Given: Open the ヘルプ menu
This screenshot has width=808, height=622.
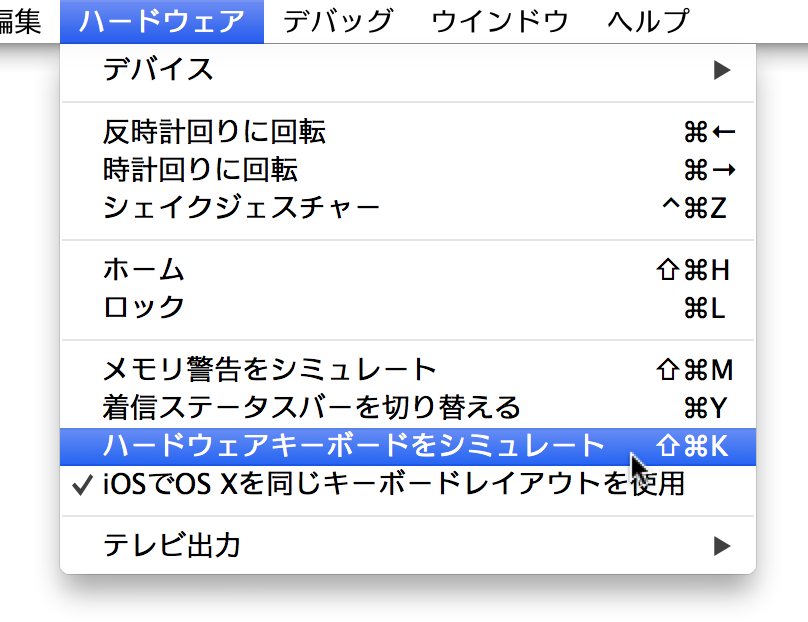Looking at the screenshot, I should 648,22.
